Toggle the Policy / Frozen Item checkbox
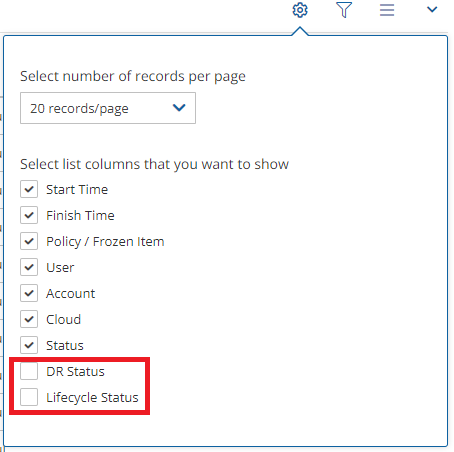The image size is (454, 452). tap(29, 241)
